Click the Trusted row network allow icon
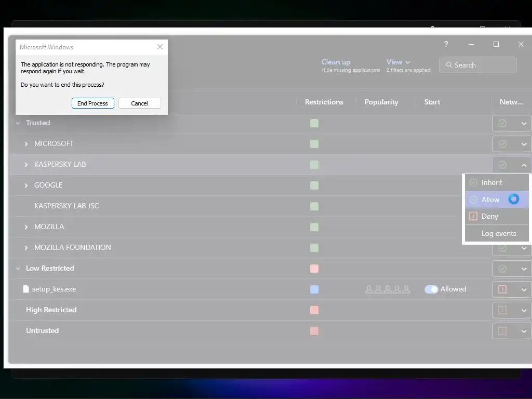Image resolution: width=532 pixels, height=399 pixels. [x=502, y=123]
